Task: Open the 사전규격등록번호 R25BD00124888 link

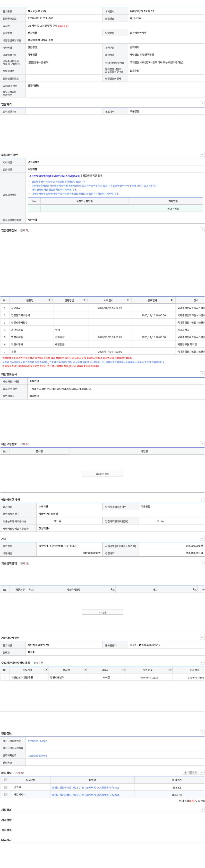Action: click(x=37, y=741)
